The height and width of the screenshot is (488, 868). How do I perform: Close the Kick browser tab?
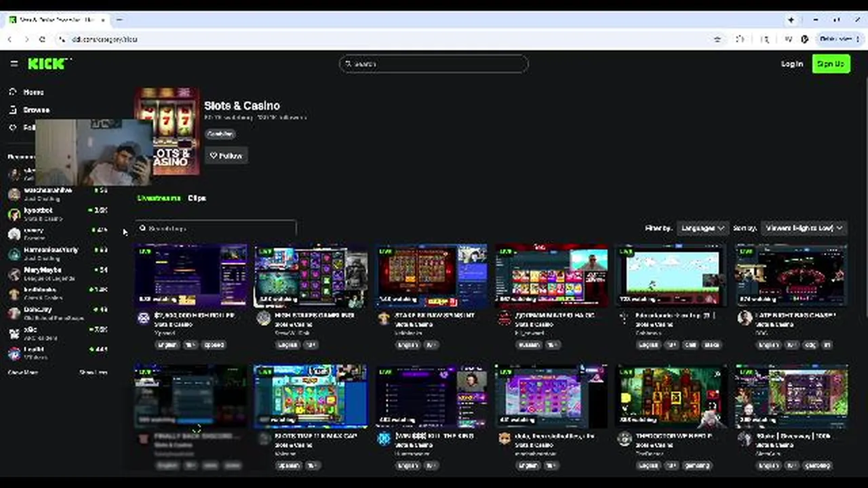[x=102, y=20]
